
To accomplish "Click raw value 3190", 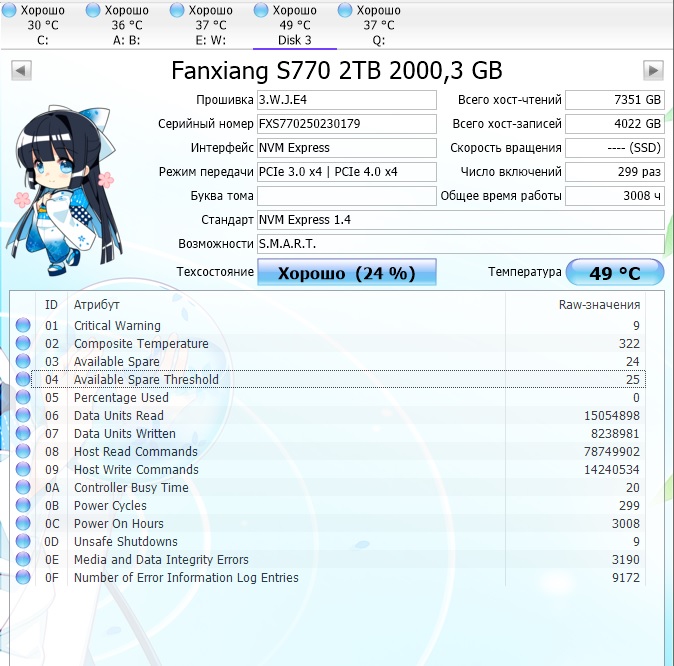I will [626, 560].
